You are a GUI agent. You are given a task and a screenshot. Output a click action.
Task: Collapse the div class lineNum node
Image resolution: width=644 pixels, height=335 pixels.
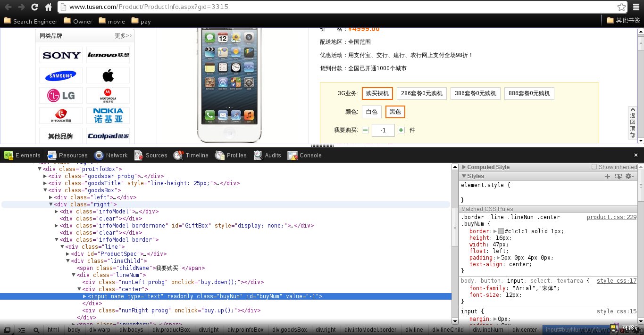pos(74,275)
